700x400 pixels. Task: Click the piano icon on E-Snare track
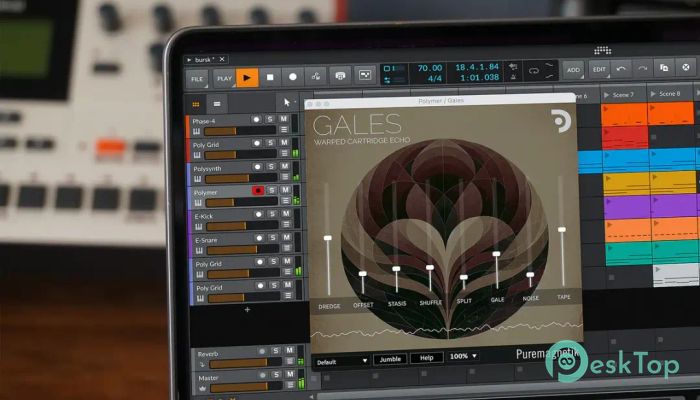point(199,250)
